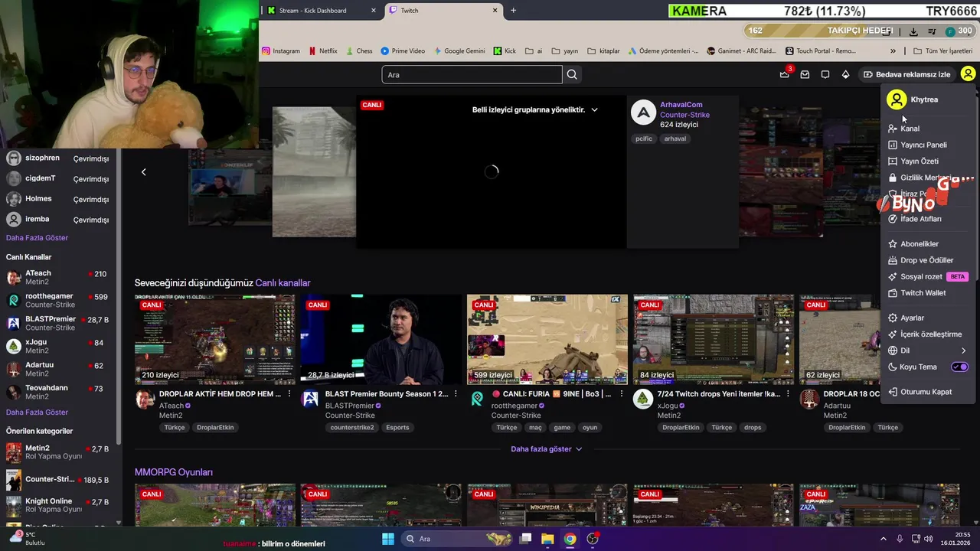This screenshot has height=551, width=980.
Task: Open BLAST Premier Bounty stream thumbnail
Action: tap(381, 339)
